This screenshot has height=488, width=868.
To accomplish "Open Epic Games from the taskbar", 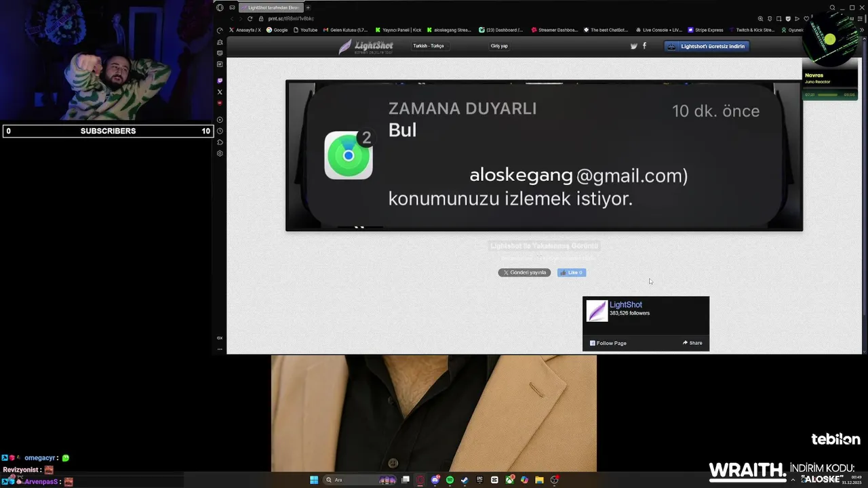I will (x=479, y=480).
